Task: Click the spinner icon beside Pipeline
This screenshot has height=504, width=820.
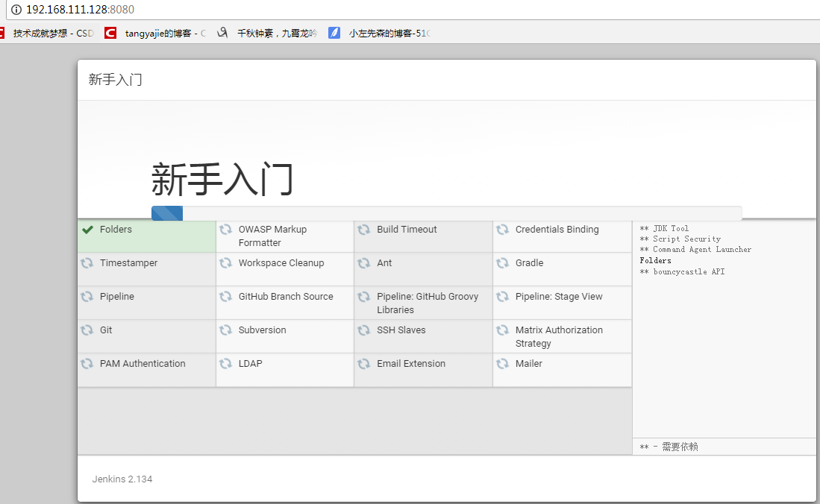Action: pyautogui.click(x=87, y=297)
